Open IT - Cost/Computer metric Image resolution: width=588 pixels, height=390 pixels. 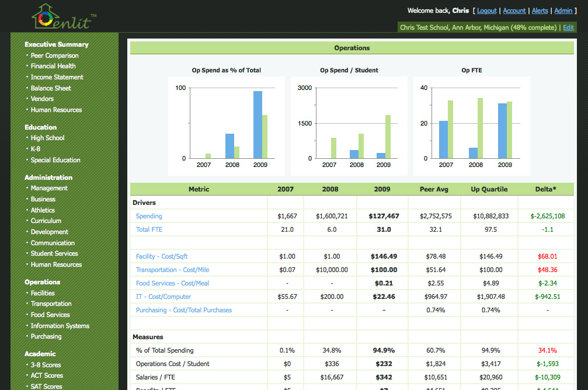click(163, 297)
